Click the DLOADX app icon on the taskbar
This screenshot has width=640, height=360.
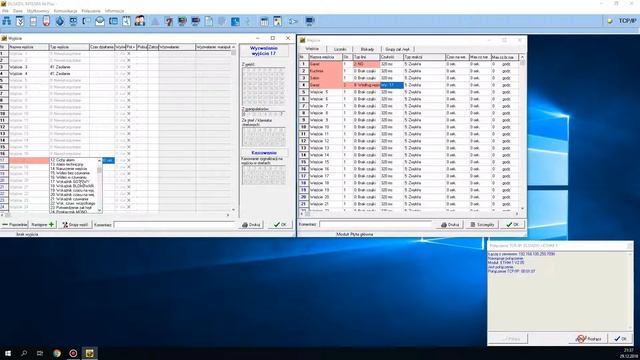point(89,353)
